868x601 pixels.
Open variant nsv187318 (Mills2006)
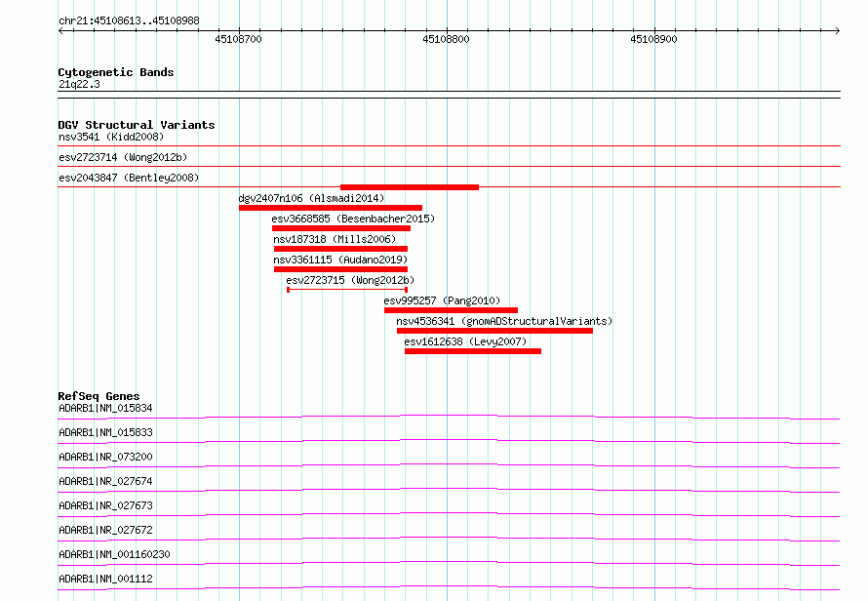coord(335,239)
